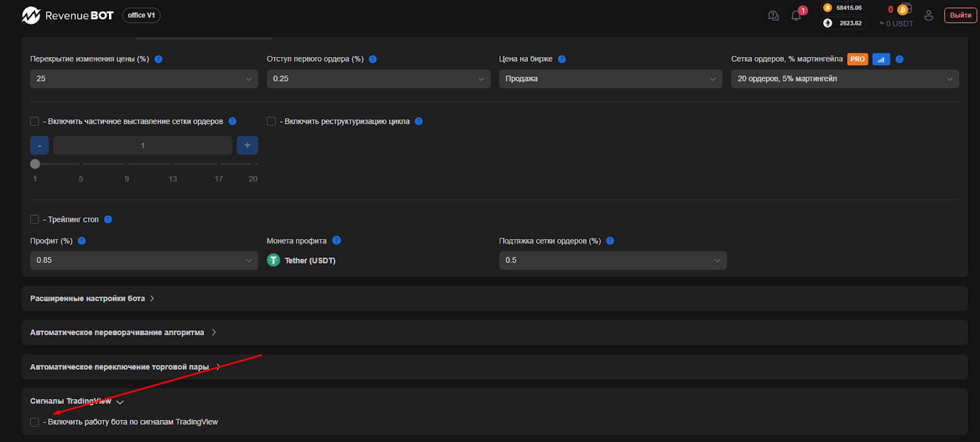Click the Tether USDT coin icon

[x=273, y=261]
